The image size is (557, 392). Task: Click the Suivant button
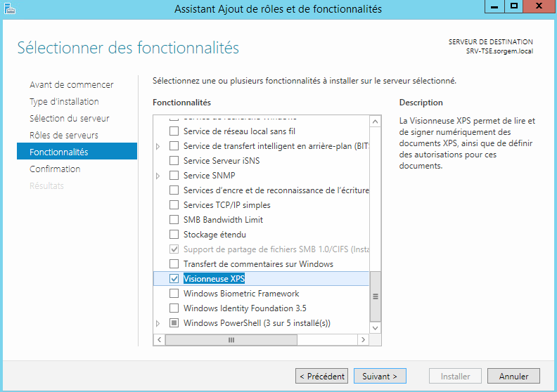coord(380,376)
